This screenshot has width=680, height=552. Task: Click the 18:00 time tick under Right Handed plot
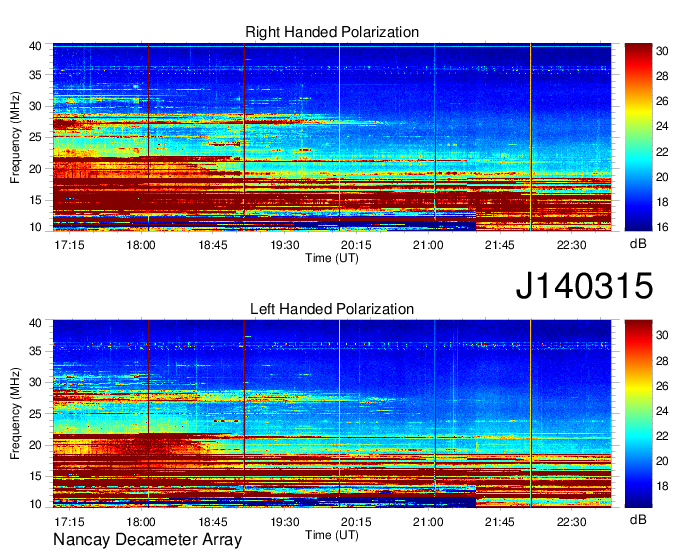(x=141, y=245)
